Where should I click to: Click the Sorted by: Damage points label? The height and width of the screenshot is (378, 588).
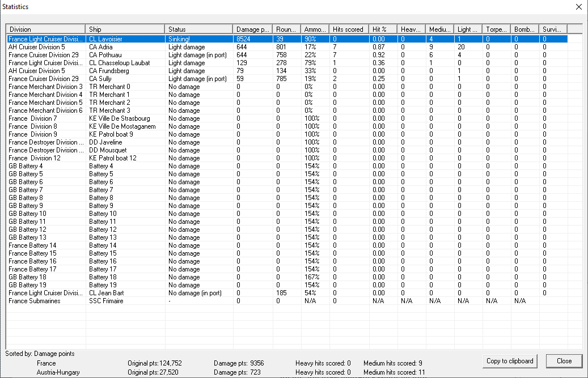pyautogui.click(x=40, y=354)
